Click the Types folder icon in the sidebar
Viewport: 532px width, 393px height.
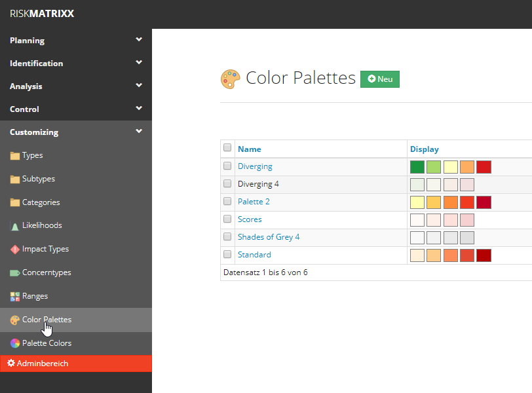click(x=14, y=156)
